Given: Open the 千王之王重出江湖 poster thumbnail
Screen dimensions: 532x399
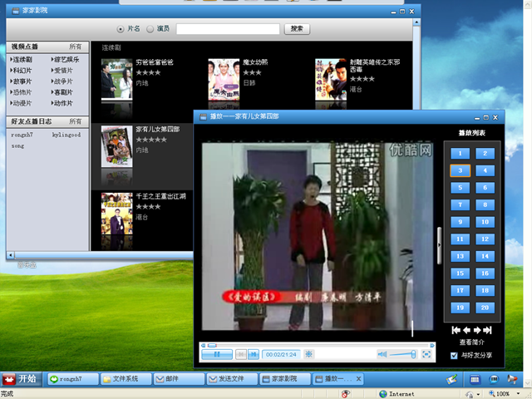Looking at the screenshot, I should coord(116,214).
